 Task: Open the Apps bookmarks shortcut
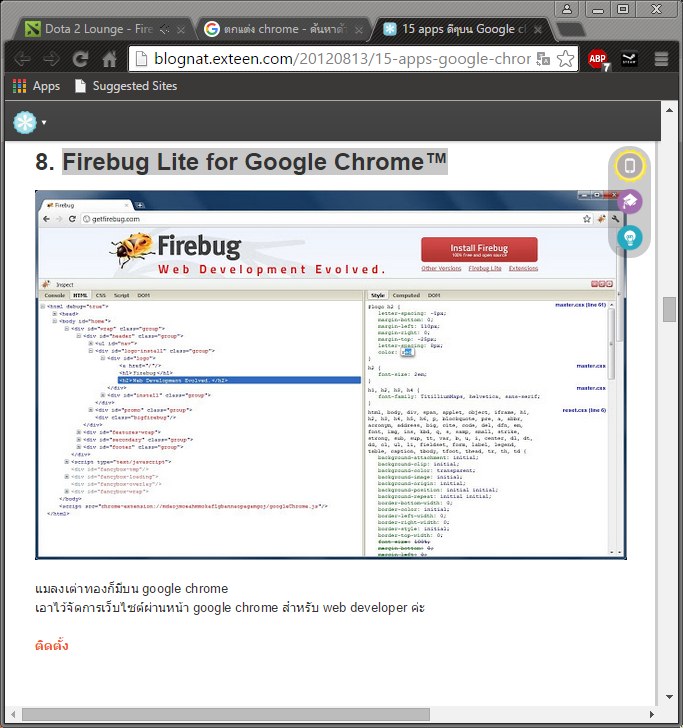pyautogui.click(x=36, y=86)
